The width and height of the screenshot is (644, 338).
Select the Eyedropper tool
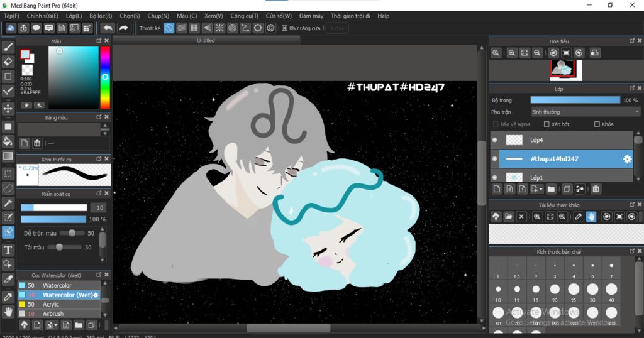coord(8,297)
